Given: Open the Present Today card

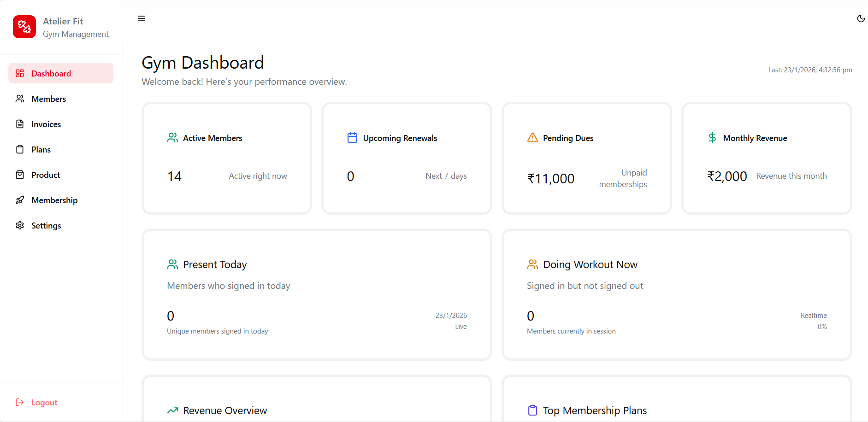Looking at the screenshot, I should (x=317, y=295).
